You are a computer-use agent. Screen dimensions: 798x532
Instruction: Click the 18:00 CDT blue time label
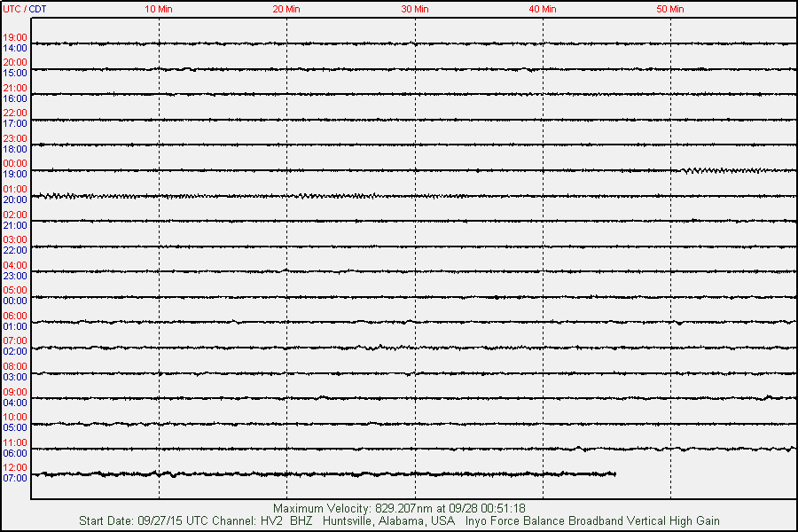(15, 149)
